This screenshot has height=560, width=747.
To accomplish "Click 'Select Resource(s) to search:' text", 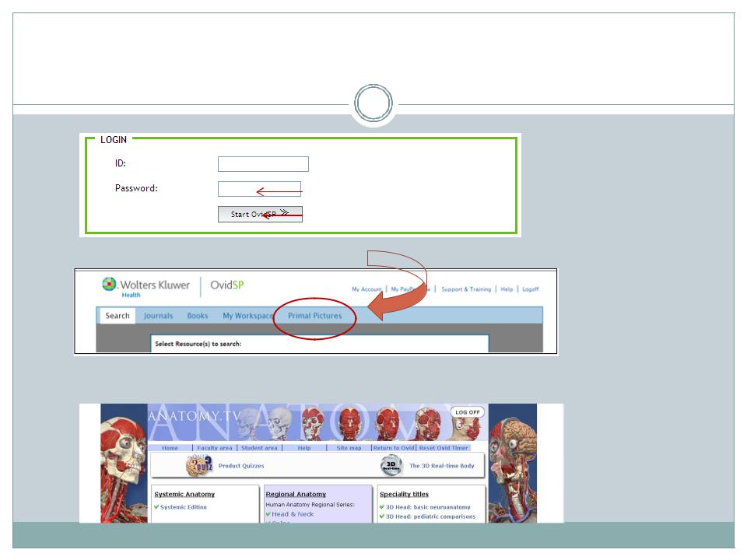I will coord(198,344).
